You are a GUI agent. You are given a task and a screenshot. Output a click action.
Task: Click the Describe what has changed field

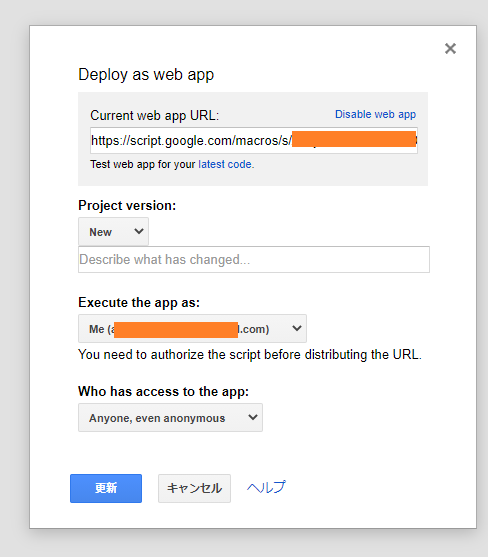(254, 260)
